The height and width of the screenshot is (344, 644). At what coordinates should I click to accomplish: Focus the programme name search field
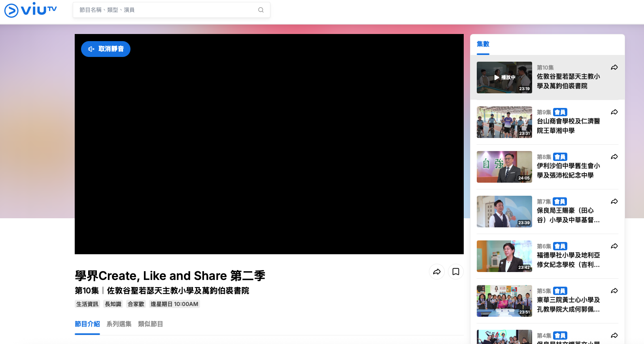pos(172,10)
